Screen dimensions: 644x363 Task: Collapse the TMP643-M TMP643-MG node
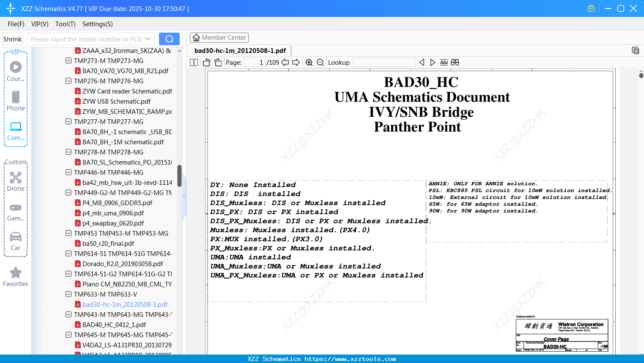[x=69, y=315]
